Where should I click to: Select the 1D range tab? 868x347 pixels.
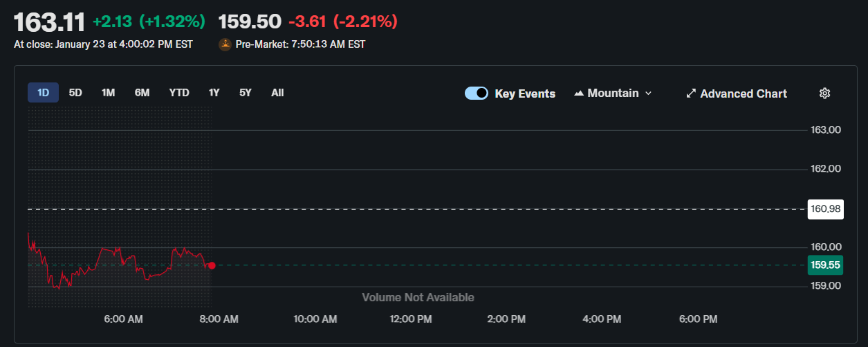coord(43,93)
